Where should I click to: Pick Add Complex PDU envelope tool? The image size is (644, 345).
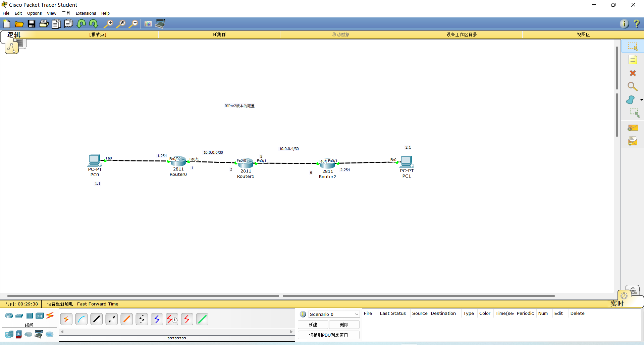tap(633, 141)
